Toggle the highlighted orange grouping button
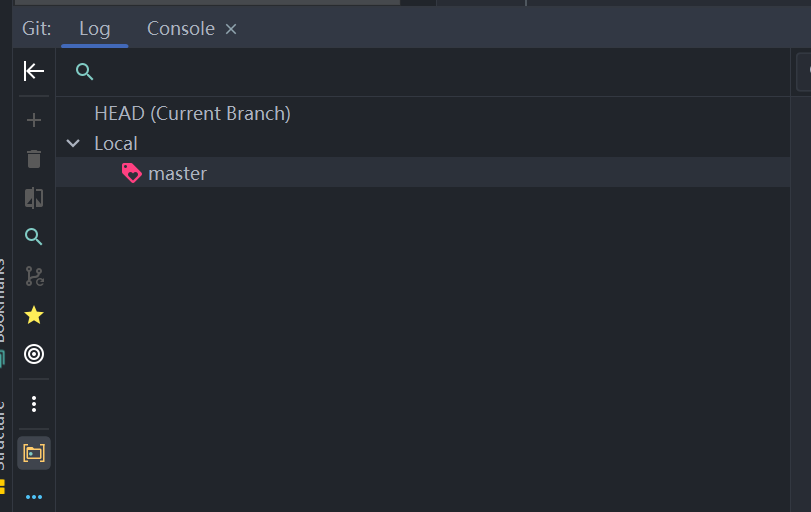This screenshot has width=811, height=512. (34, 453)
